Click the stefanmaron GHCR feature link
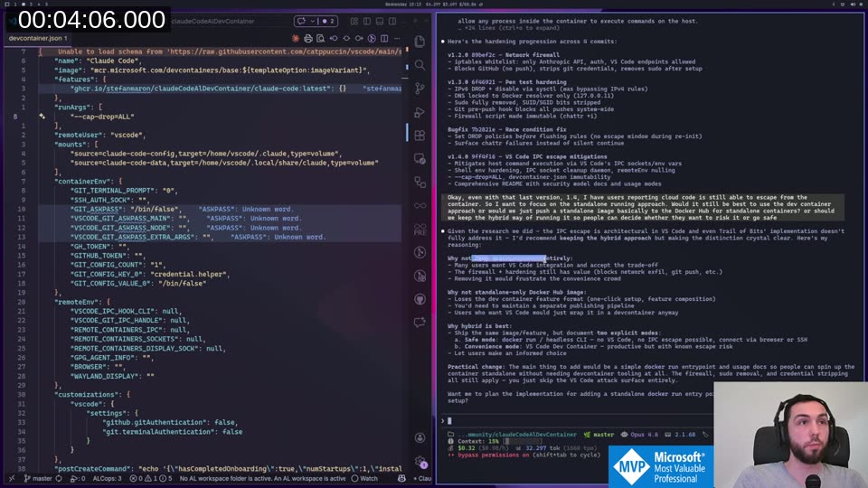 click(199, 89)
